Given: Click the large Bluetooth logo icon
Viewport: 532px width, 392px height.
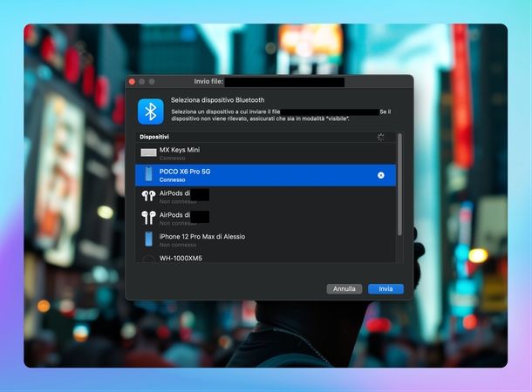Looking at the screenshot, I should 151,112.
